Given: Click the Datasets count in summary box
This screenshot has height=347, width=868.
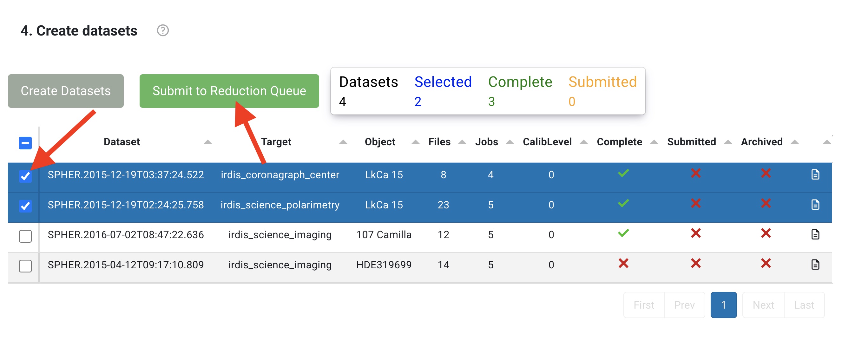Looking at the screenshot, I should [x=342, y=101].
